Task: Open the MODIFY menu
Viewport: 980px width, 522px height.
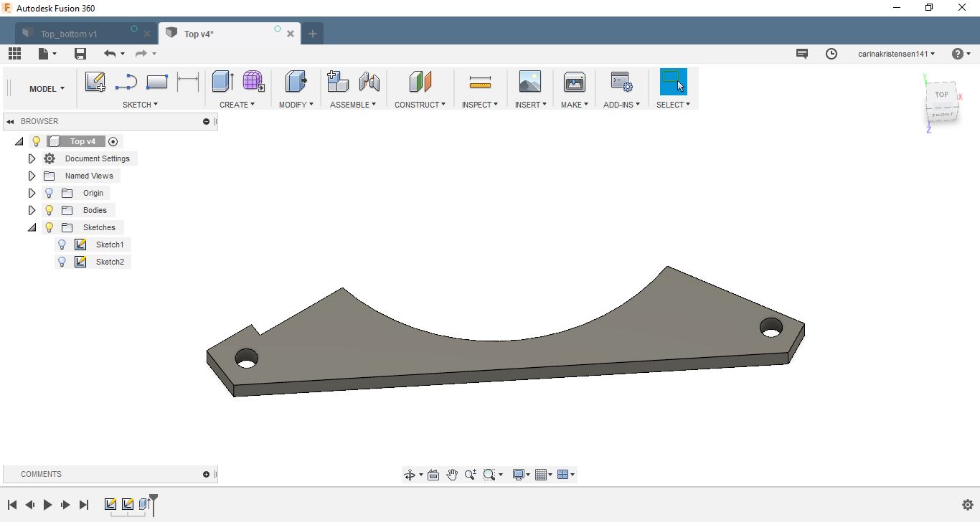Action: [296, 105]
